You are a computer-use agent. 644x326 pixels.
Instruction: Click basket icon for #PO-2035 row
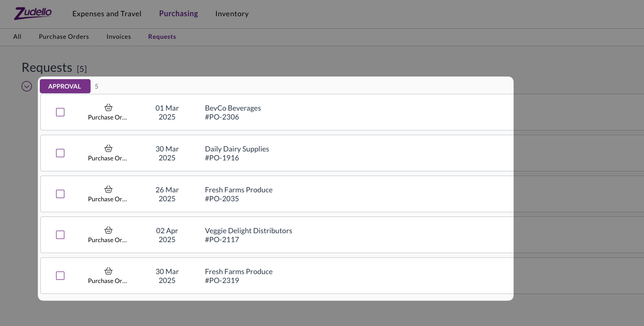pos(108,189)
